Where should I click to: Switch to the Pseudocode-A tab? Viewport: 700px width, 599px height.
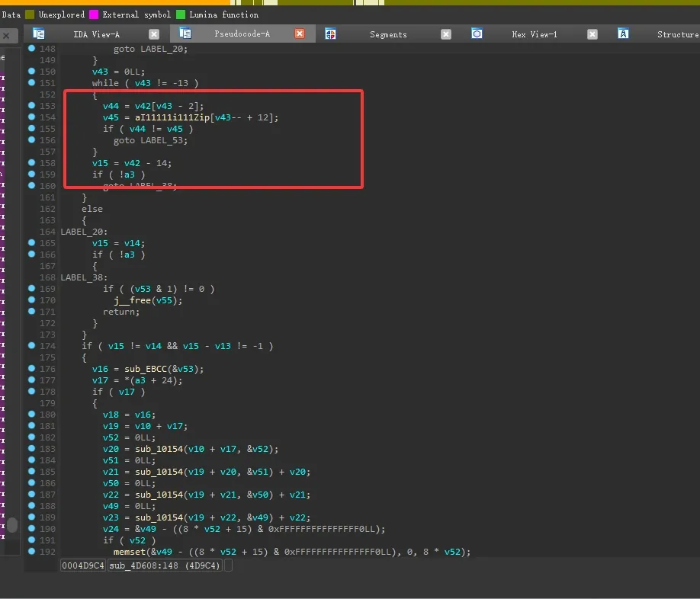[242, 34]
